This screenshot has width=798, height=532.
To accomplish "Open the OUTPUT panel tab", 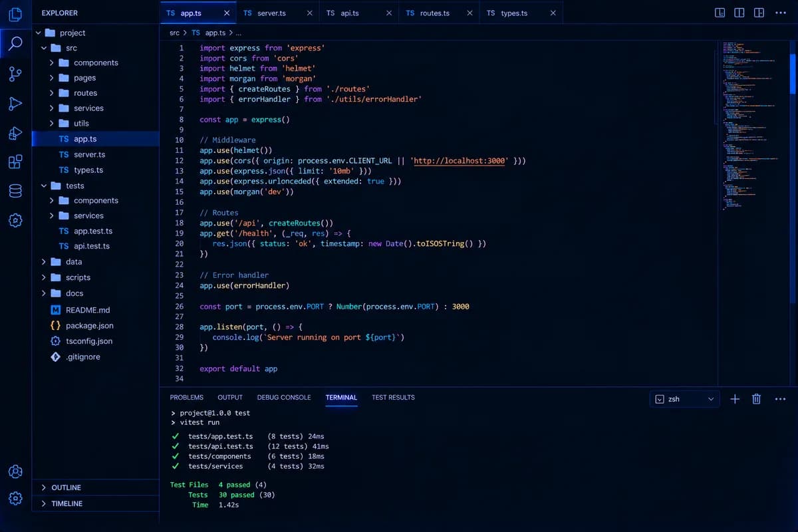I will [x=230, y=397].
